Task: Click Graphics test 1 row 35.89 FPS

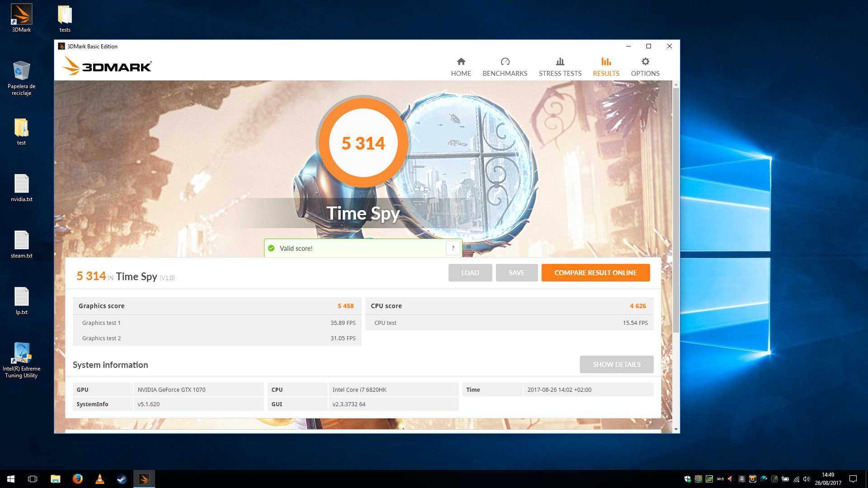Action: click(x=217, y=323)
